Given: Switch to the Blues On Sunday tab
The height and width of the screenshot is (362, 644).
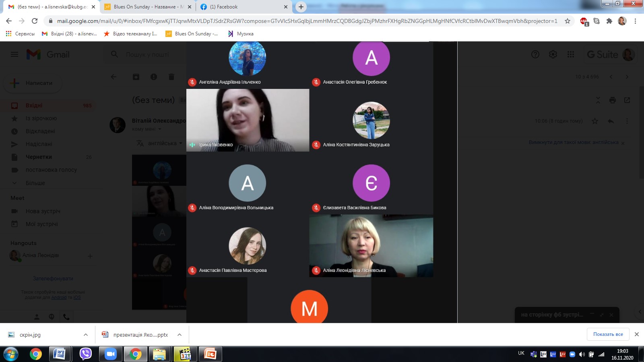Looking at the screenshot, I should click(x=145, y=7).
